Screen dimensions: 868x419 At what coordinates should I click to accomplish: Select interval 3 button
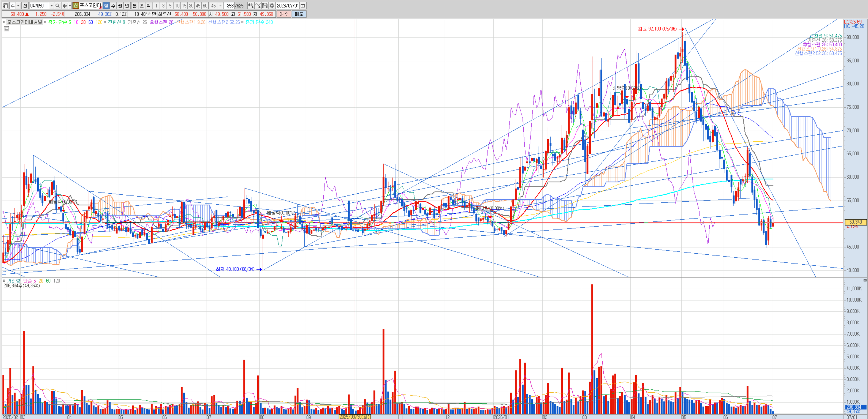tap(164, 6)
